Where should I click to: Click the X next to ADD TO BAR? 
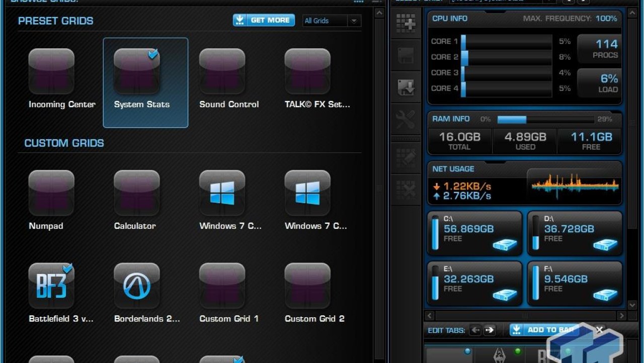pyautogui.click(x=599, y=330)
